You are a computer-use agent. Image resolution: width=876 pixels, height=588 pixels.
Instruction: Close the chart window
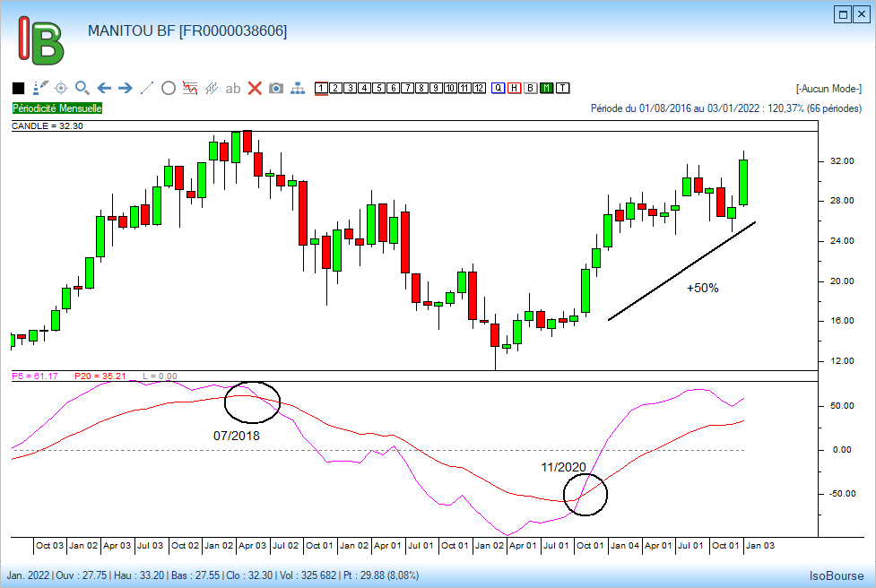861,14
